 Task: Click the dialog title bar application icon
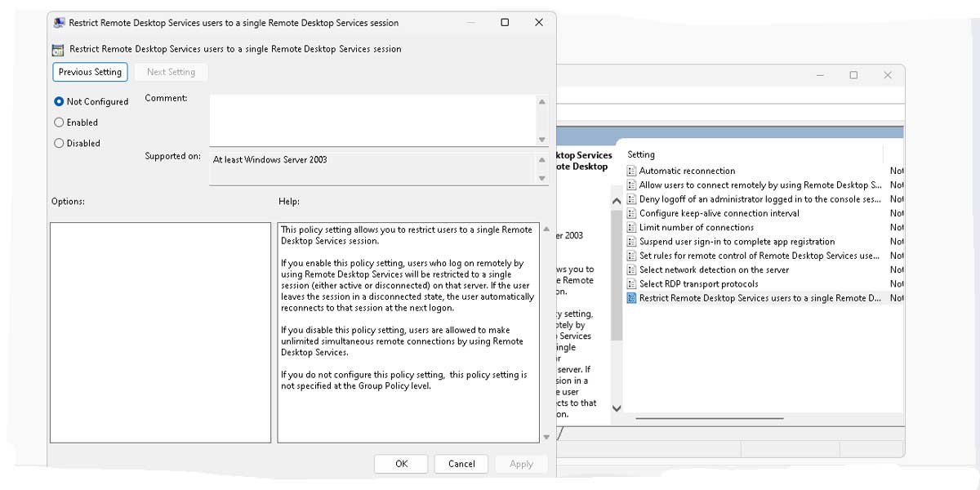pos(58,22)
